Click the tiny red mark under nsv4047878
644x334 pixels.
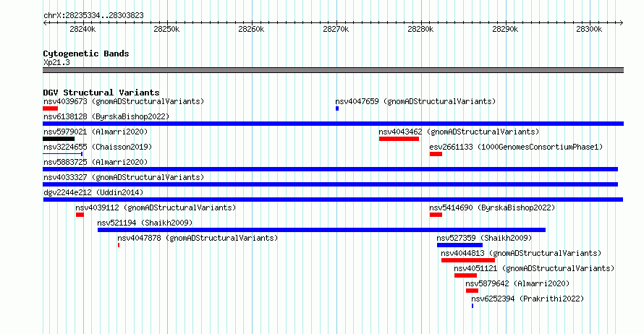coord(119,245)
